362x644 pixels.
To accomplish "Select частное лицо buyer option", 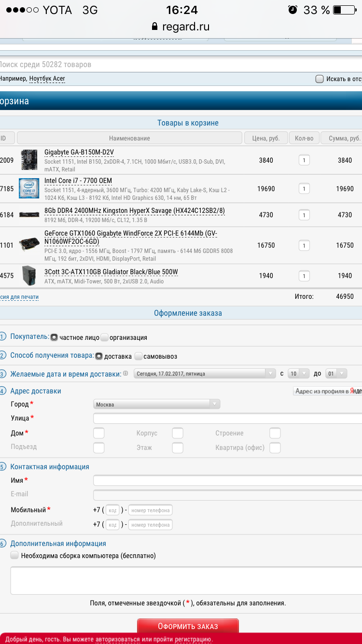I will click(54, 337).
